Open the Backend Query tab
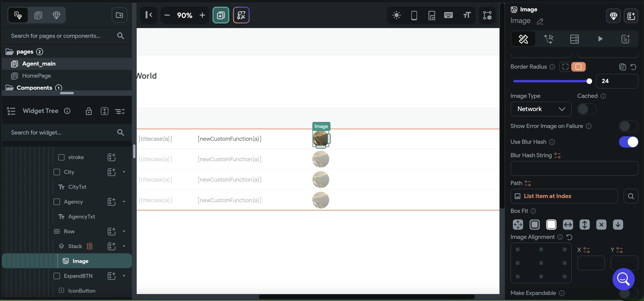The height and width of the screenshot is (301, 644). (x=574, y=39)
